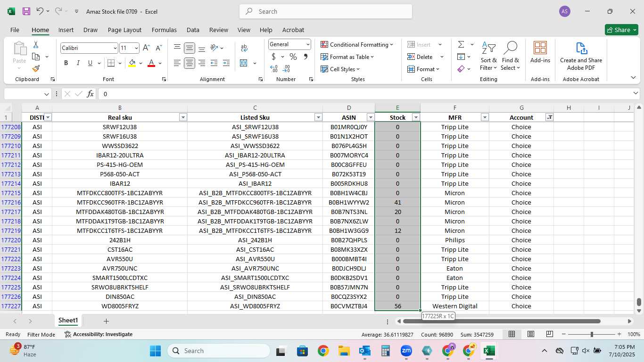Toggle Center horizontal alignment
The image size is (644, 362).
190,63
